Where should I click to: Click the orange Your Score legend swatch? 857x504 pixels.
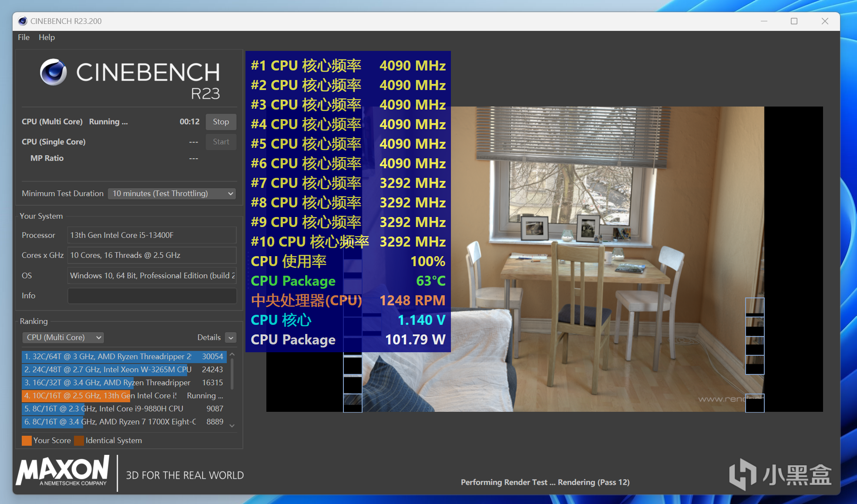click(x=27, y=441)
